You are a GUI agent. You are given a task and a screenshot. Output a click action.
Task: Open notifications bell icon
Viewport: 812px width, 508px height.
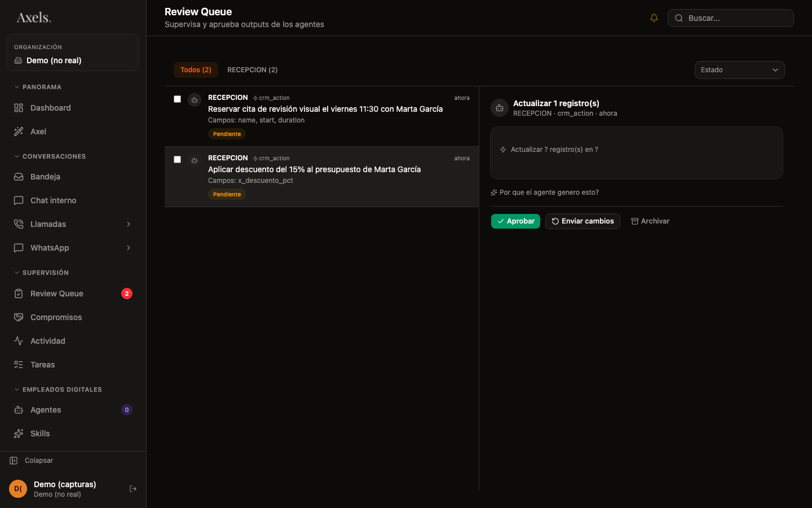(x=654, y=18)
